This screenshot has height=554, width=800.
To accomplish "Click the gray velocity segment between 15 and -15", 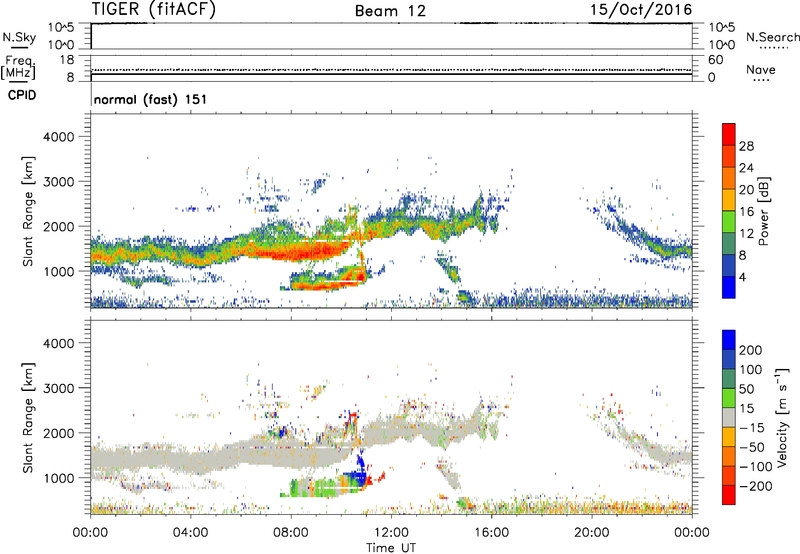I will (x=729, y=418).
